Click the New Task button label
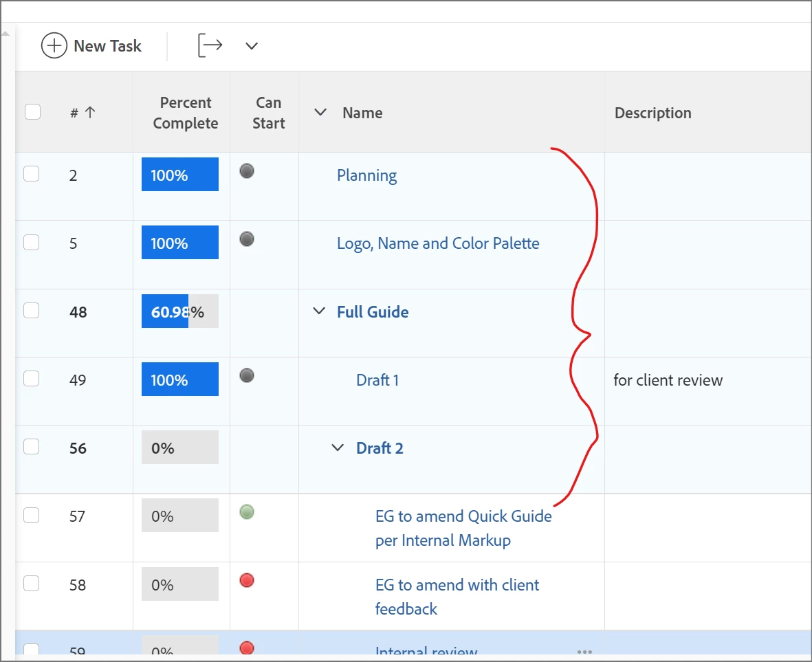The width and height of the screenshot is (812, 662). click(x=108, y=45)
